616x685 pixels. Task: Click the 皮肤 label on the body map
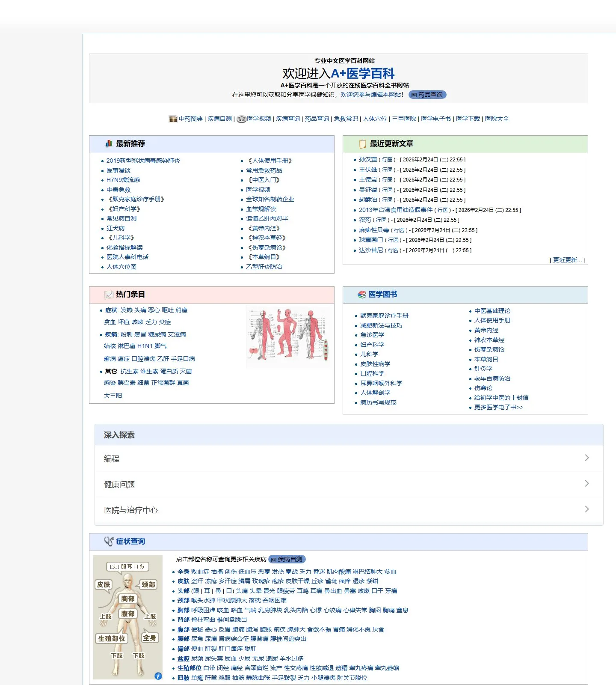[104, 584]
